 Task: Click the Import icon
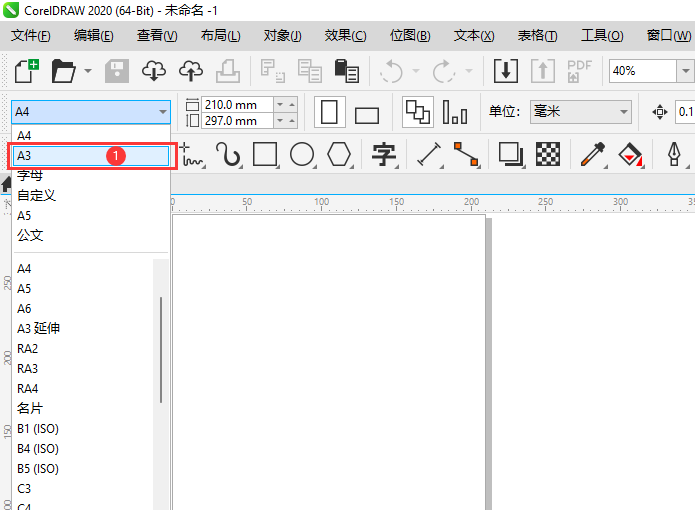[506, 71]
